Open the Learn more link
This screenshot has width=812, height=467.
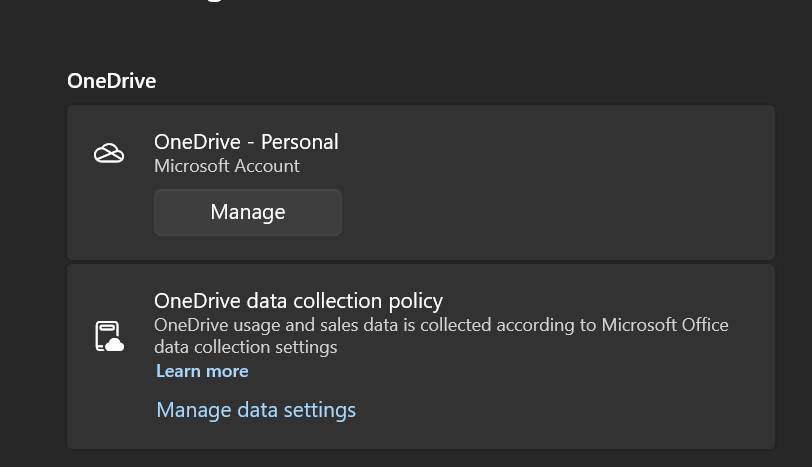click(202, 371)
